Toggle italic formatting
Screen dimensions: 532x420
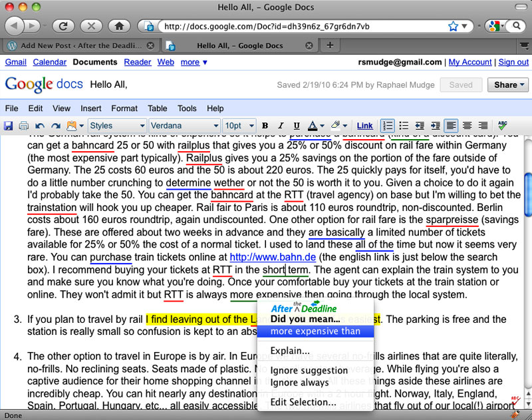tap(280, 126)
